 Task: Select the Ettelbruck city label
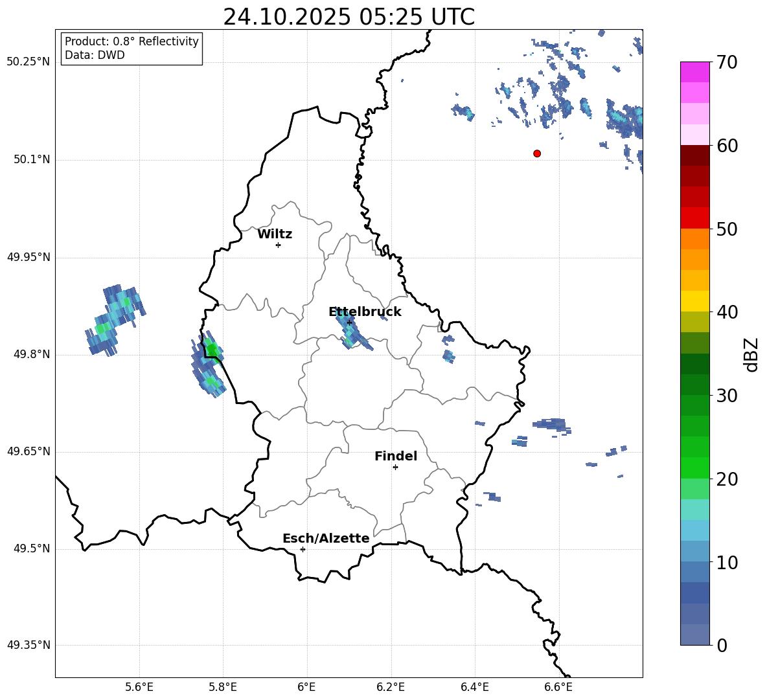365,312
